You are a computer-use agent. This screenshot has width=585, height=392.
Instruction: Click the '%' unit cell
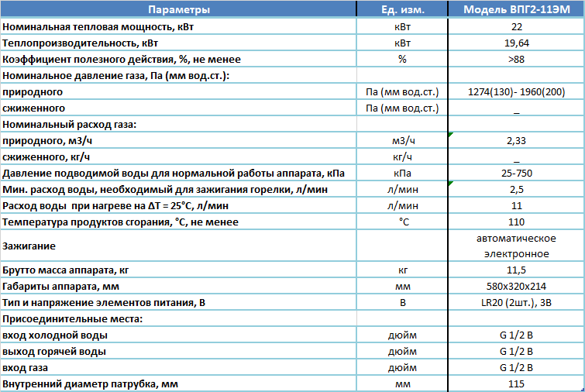(x=403, y=60)
